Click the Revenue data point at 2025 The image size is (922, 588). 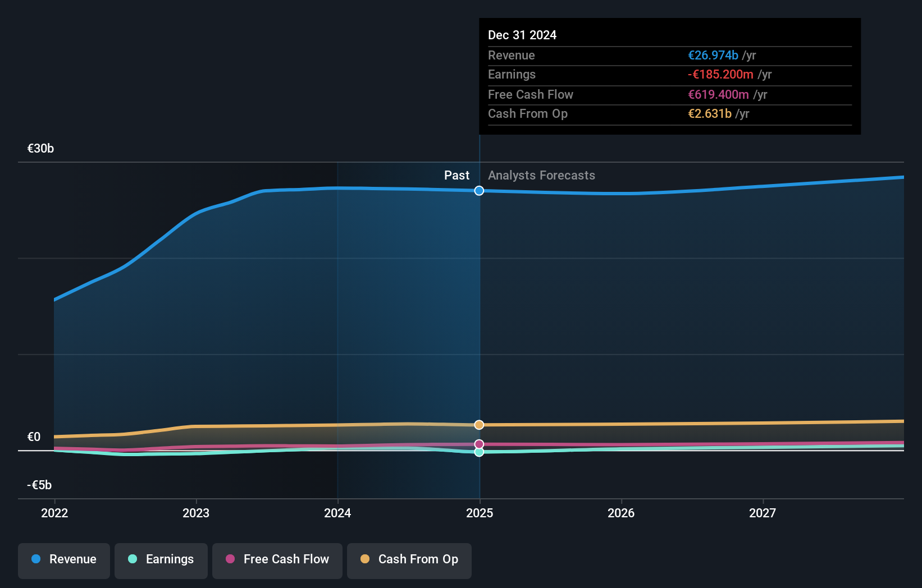pos(479,191)
